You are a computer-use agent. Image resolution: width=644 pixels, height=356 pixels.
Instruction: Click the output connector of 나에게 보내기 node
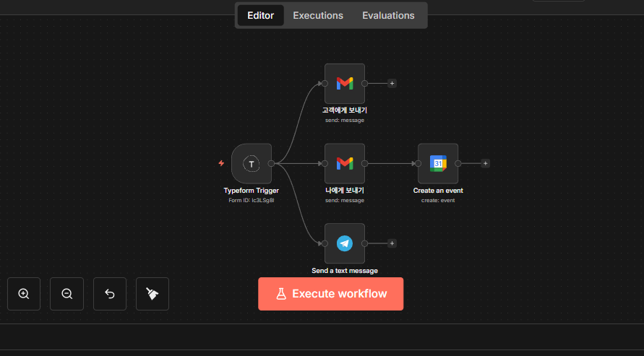[x=365, y=164]
